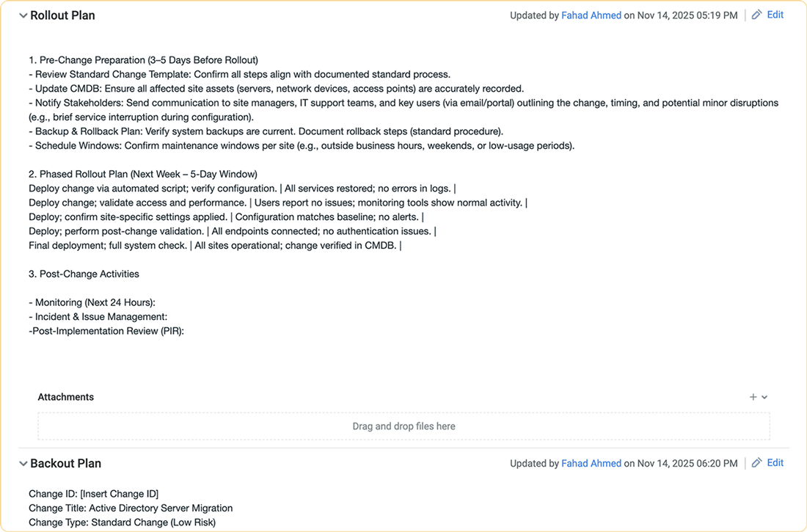Click the pencil icon beside Backout Plan Edit
Image resolution: width=807 pixels, height=532 pixels.
click(x=757, y=463)
